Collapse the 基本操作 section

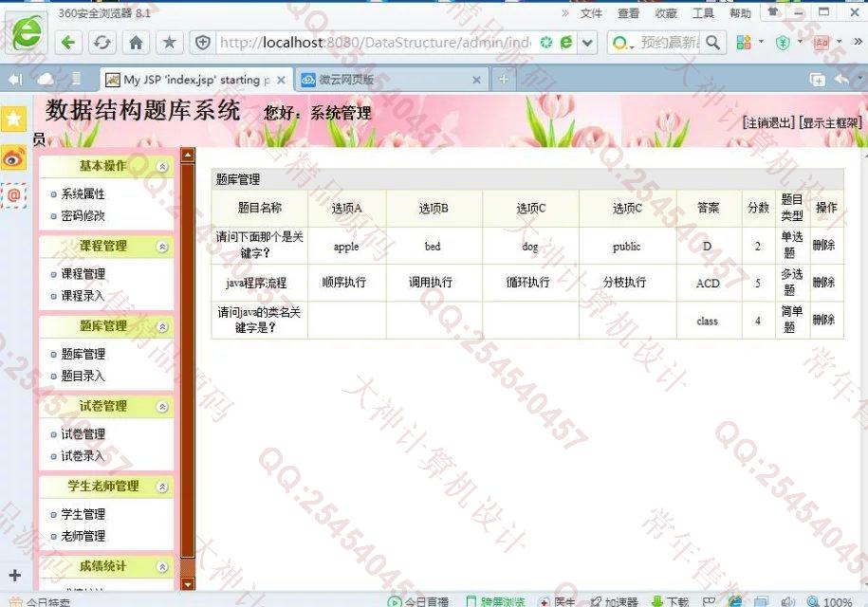tap(162, 166)
